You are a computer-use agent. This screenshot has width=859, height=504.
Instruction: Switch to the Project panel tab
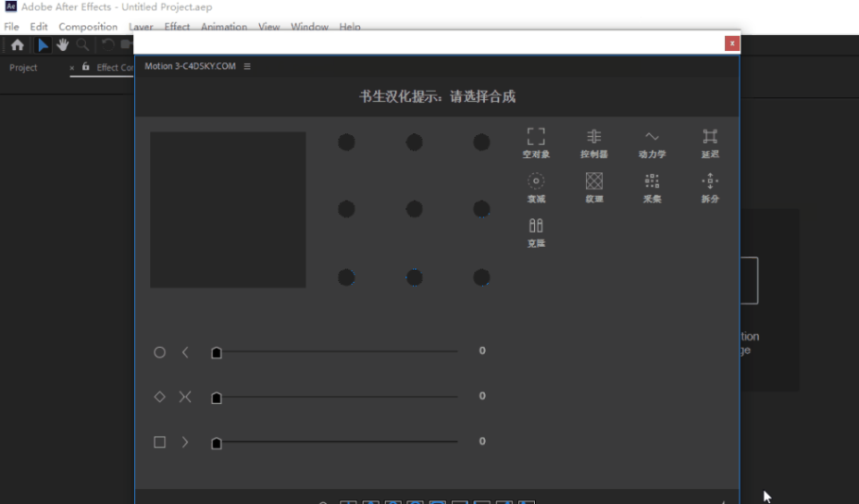(x=23, y=68)
